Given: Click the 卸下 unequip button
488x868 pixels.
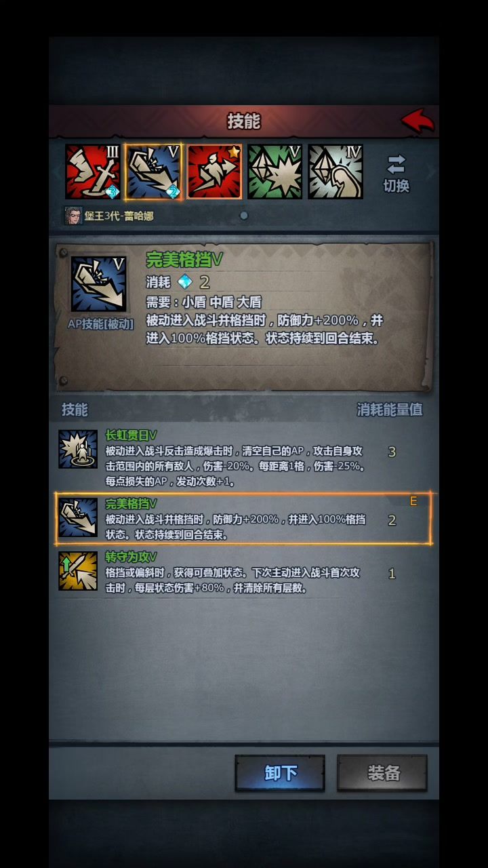Looking at the screenshot, I should (x=280, y=773).
